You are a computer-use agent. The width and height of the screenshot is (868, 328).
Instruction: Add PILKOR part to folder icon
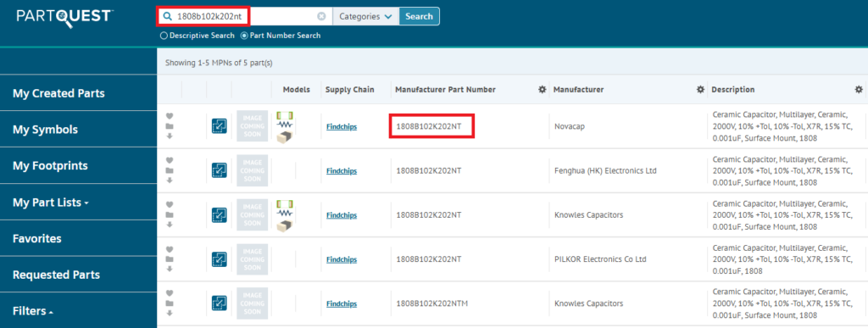[x=170, y=259]
